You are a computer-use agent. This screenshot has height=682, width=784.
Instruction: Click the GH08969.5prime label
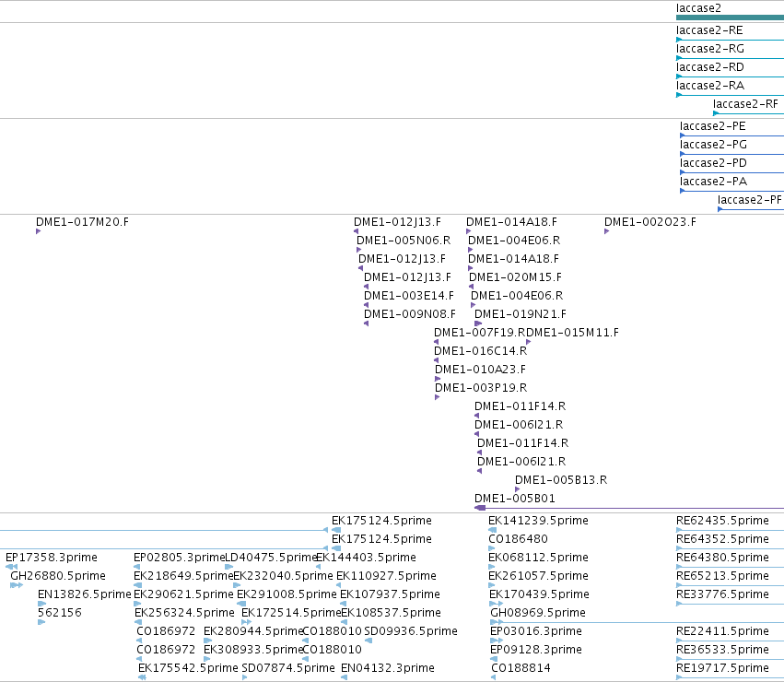click(x=537, y=613)
